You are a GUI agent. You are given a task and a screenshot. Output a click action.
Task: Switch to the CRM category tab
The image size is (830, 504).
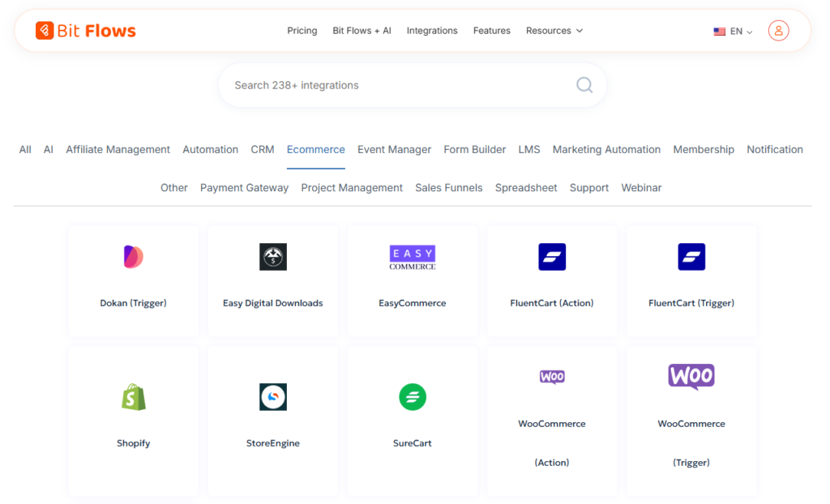[x=263, y=149]
